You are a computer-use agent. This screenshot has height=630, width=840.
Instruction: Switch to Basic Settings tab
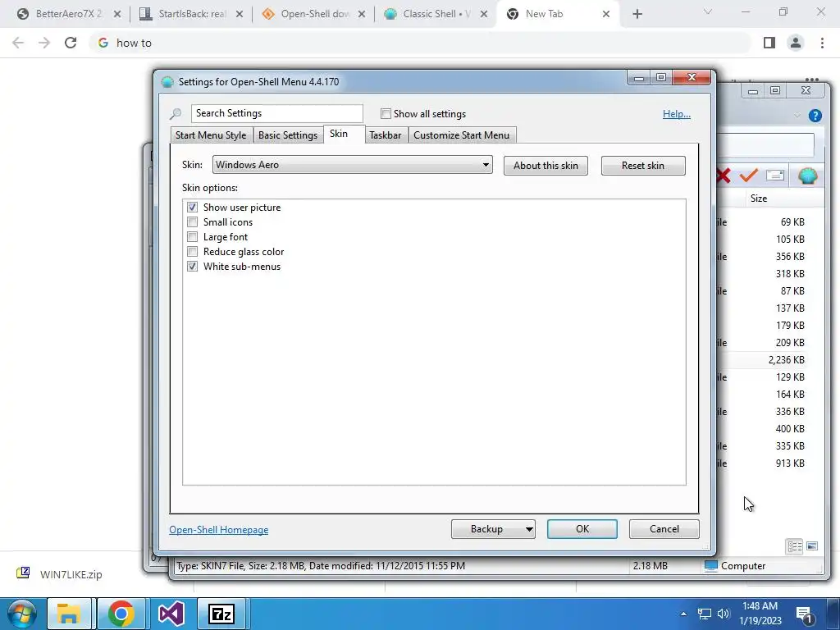pos(288,135)
